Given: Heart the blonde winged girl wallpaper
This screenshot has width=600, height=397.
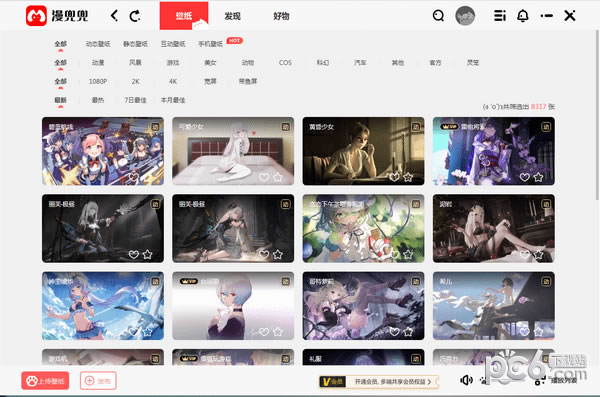Looking at the screenshot, I should point(394,332).
